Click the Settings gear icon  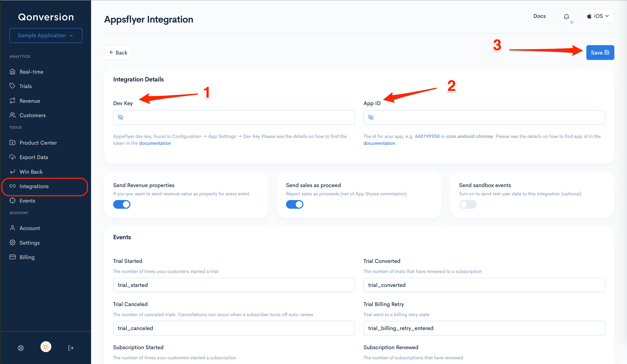click(x=12, y=242)
